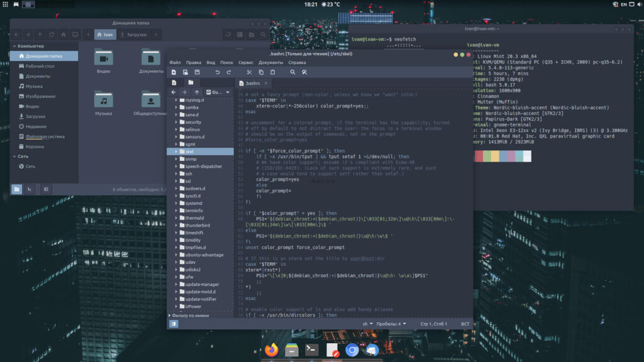The width and height of the screenshot is (644, 362).
Task: Open the Сервис menu in the editor
Action: point(246,62)
